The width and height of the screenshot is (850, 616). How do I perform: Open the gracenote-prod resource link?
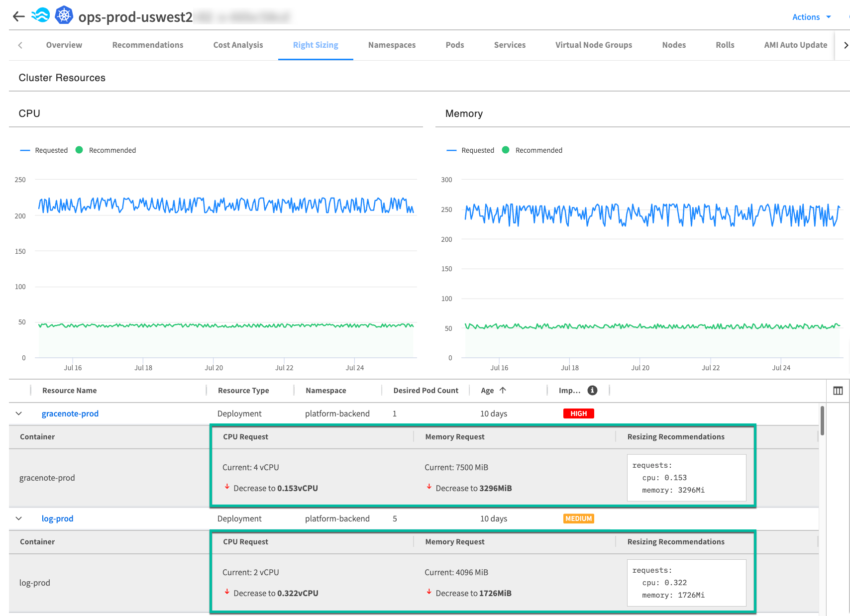70,413
